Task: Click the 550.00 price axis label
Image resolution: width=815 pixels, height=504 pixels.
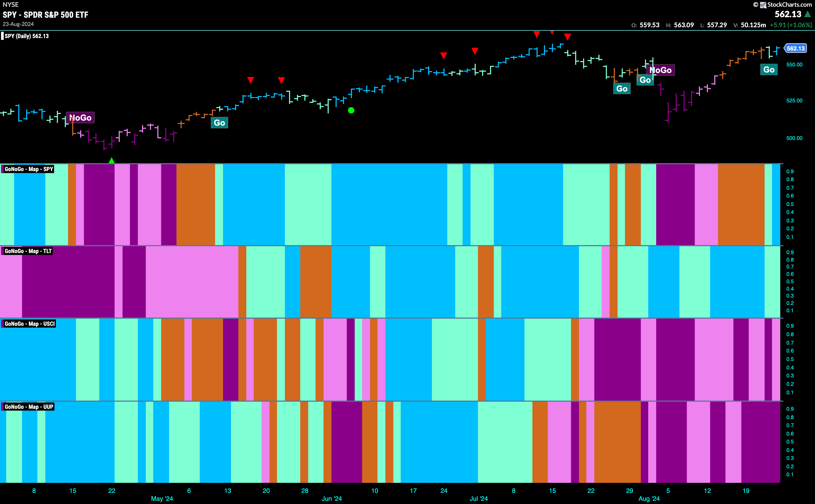Action: click(794, 65)
